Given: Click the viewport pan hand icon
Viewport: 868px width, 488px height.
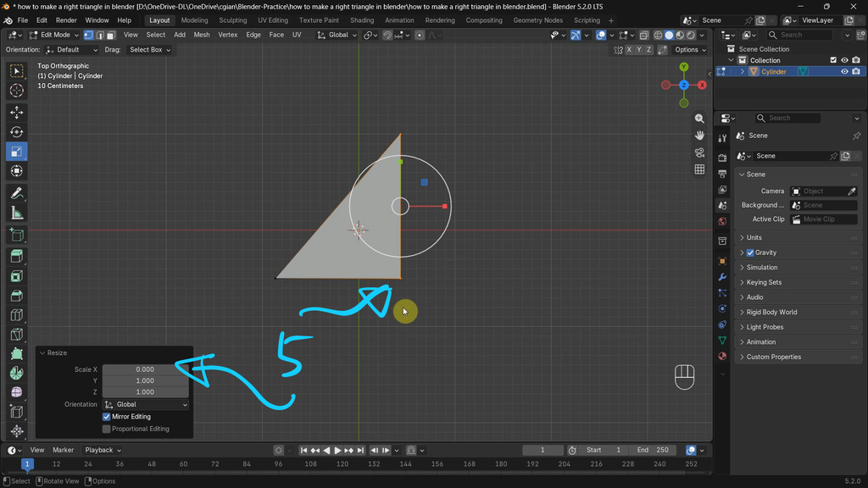Looking at the screenshot, I should [699, 136].
